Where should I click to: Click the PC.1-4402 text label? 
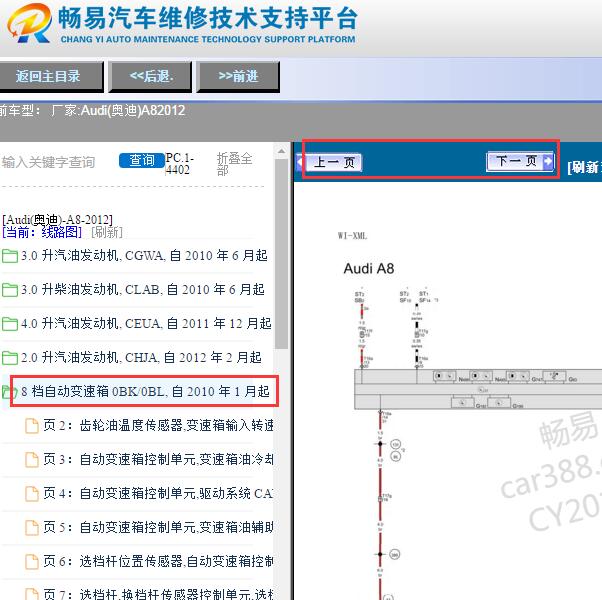(x=179, y=164)
